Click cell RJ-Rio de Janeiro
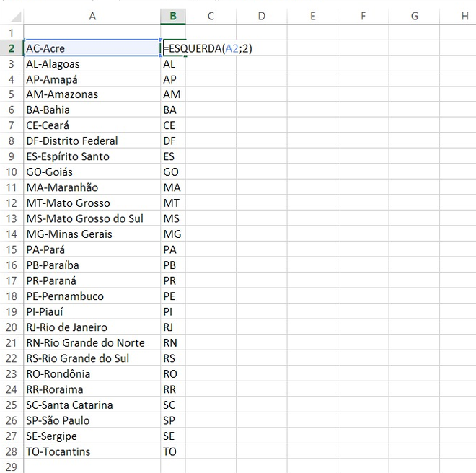Viewport: 476px width, 473px height. point(92,327)
